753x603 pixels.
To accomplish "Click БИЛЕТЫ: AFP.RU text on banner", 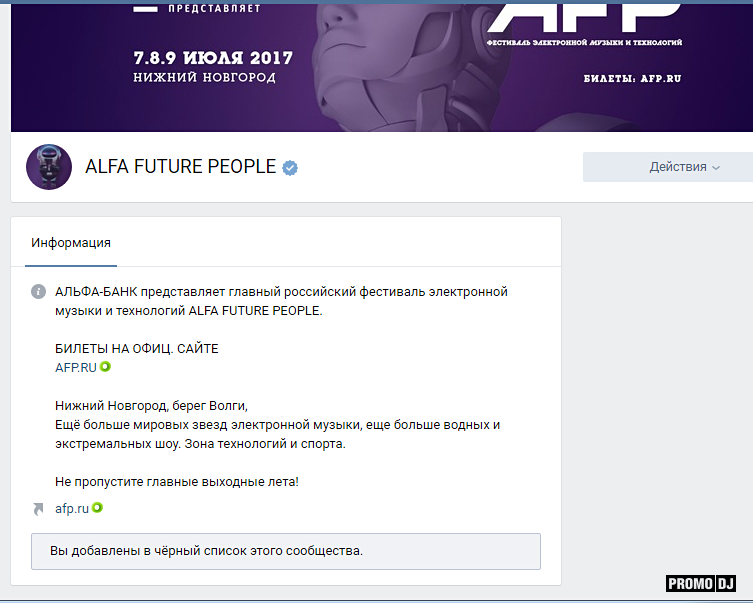I will point(632,78).
